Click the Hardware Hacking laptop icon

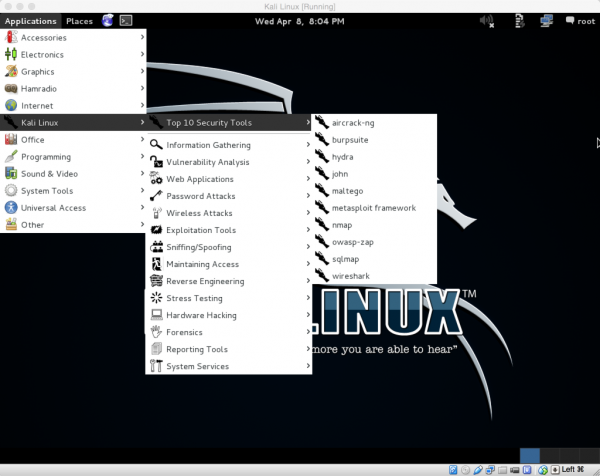(156, 315)
